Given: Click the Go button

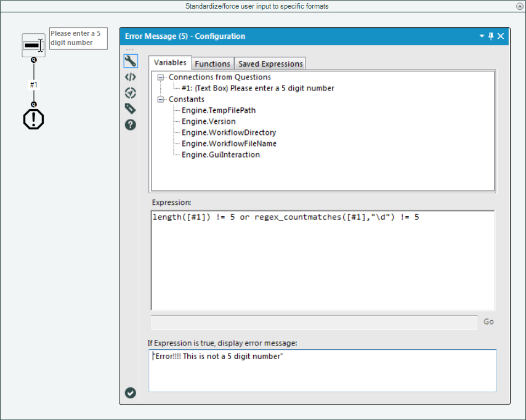Looking at the screenshot, I should pos(488,321).
